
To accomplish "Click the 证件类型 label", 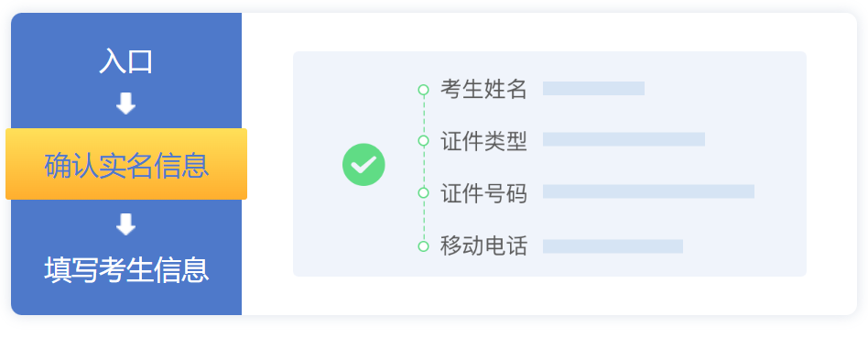I will (483, 141).
